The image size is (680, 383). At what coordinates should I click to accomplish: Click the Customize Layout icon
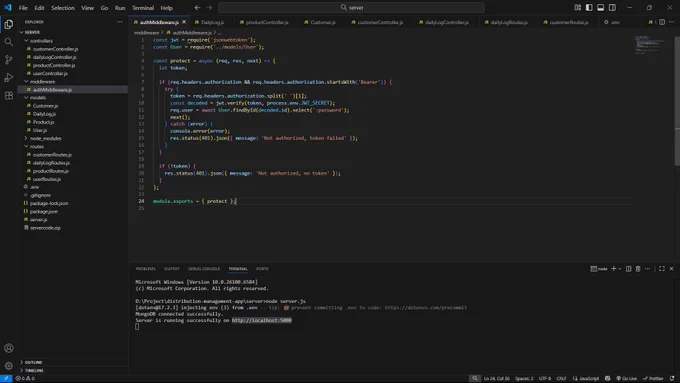pos(578,7)
